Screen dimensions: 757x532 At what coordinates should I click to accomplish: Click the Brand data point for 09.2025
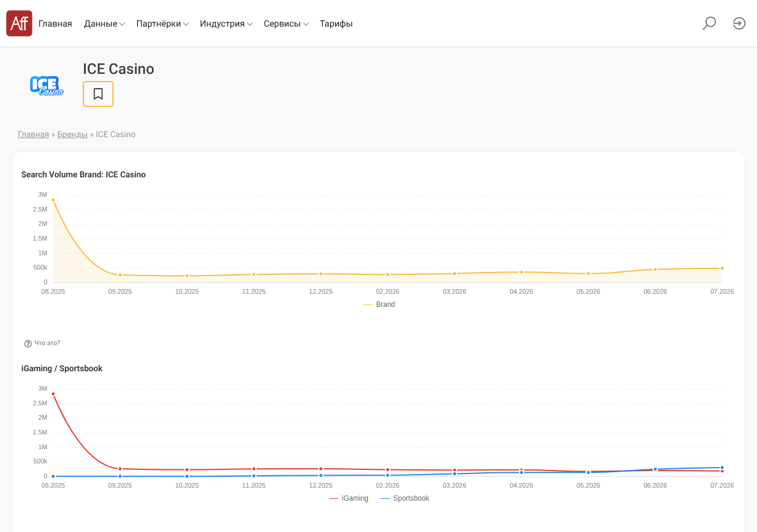[x=120, y=275]
